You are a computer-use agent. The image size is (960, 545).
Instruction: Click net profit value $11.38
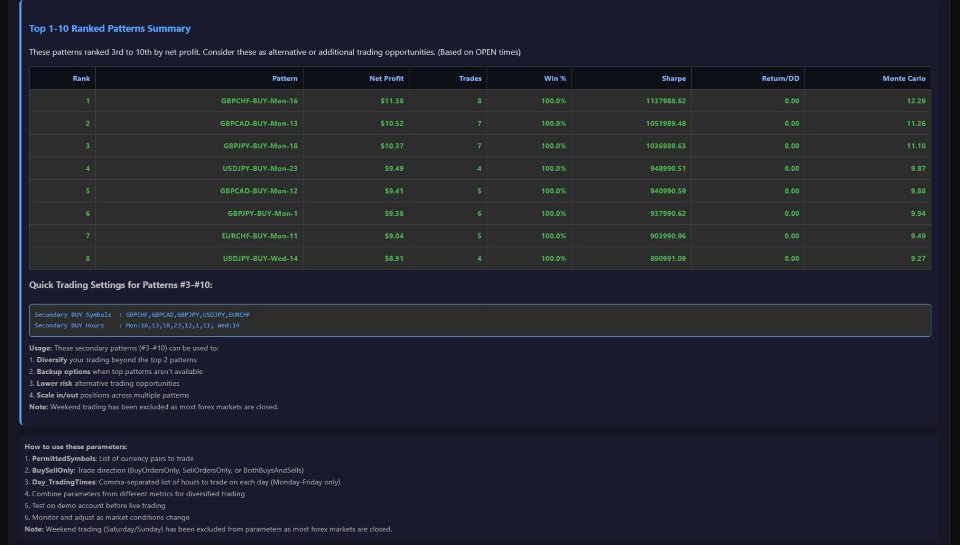pos(392,101)
